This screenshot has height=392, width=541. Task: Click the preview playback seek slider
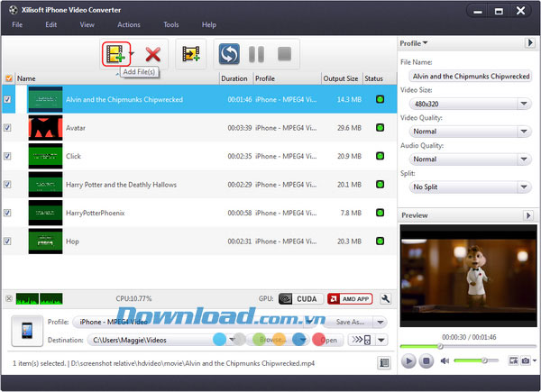(x=467, y=346)
